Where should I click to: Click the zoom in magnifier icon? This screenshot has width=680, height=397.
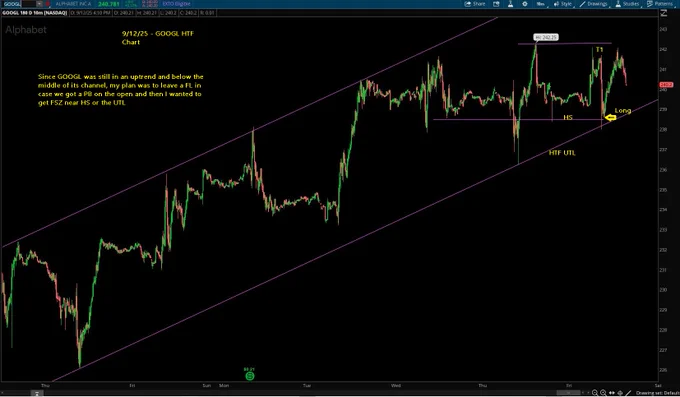603,393
